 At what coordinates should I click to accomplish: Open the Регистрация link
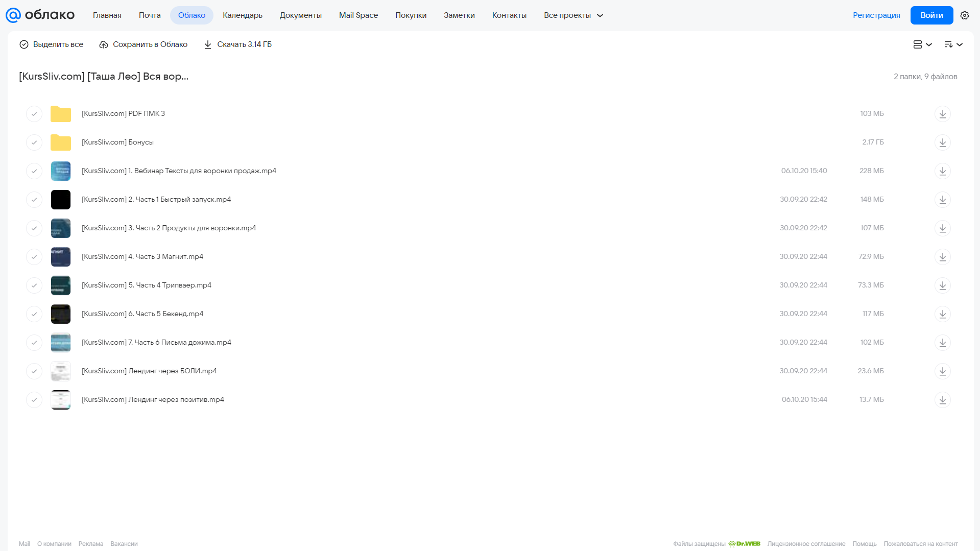click(876, 15)
